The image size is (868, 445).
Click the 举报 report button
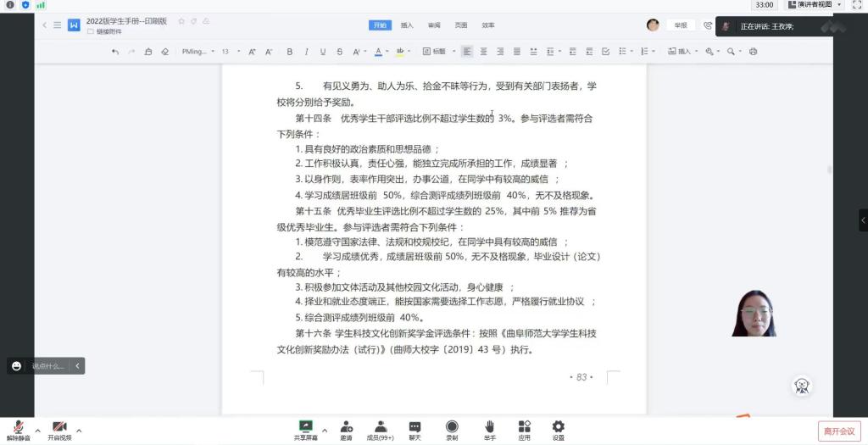point(680,25)
